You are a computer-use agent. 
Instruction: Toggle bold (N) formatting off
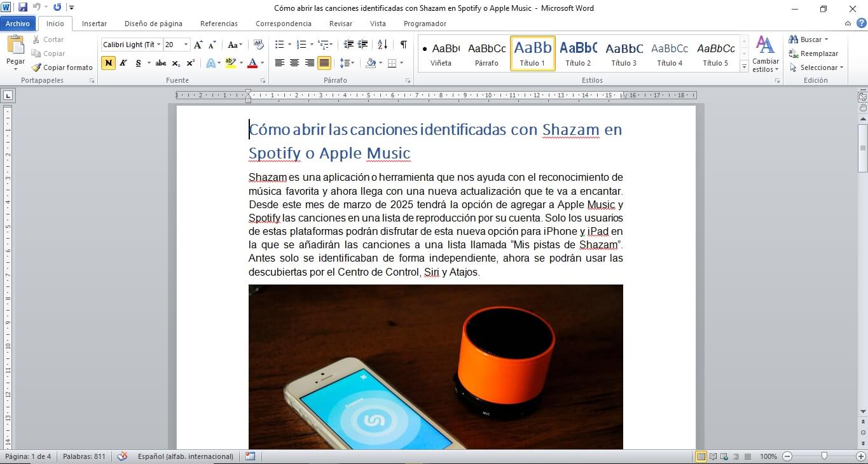(109, 63)
